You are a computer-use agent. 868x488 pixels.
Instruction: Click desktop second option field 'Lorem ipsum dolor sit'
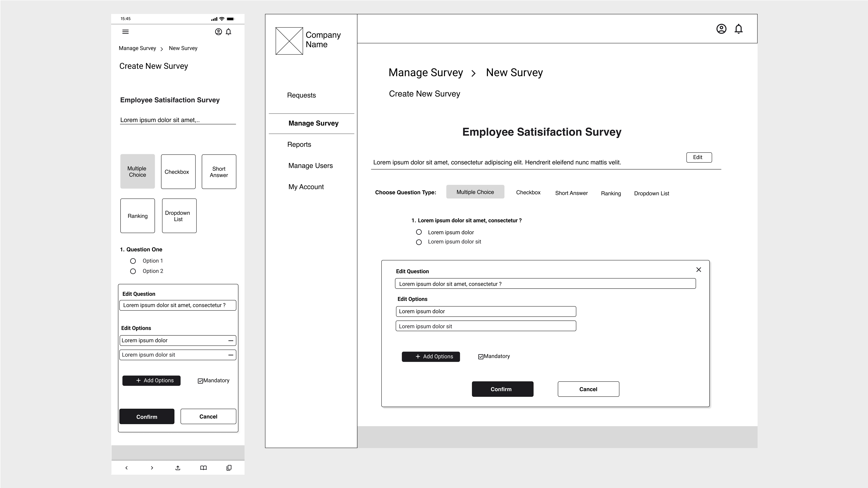486,326
